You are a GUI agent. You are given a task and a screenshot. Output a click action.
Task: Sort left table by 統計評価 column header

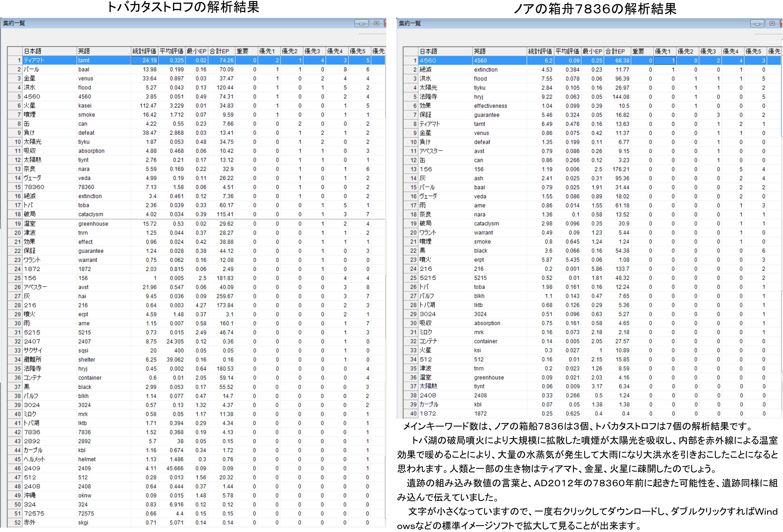click(144, 51)
